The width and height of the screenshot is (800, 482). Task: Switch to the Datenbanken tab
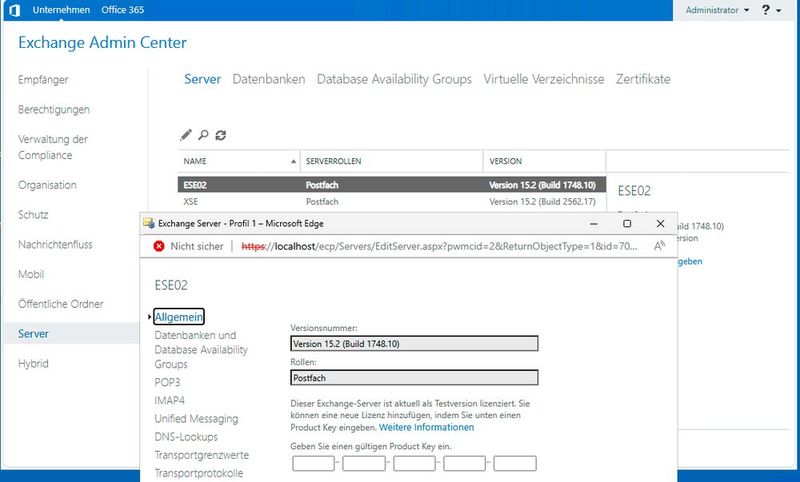click(269, 79)
